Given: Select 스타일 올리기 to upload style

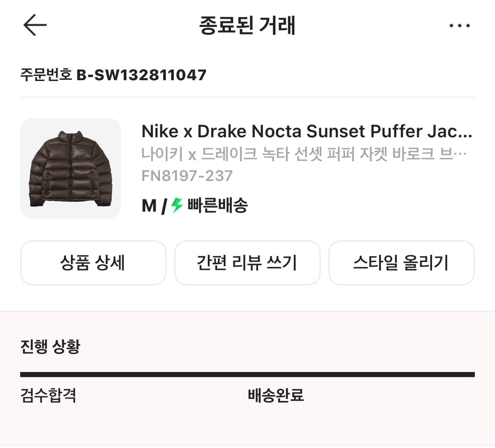Looking at the screenshot, I should (x=401, y=263).
